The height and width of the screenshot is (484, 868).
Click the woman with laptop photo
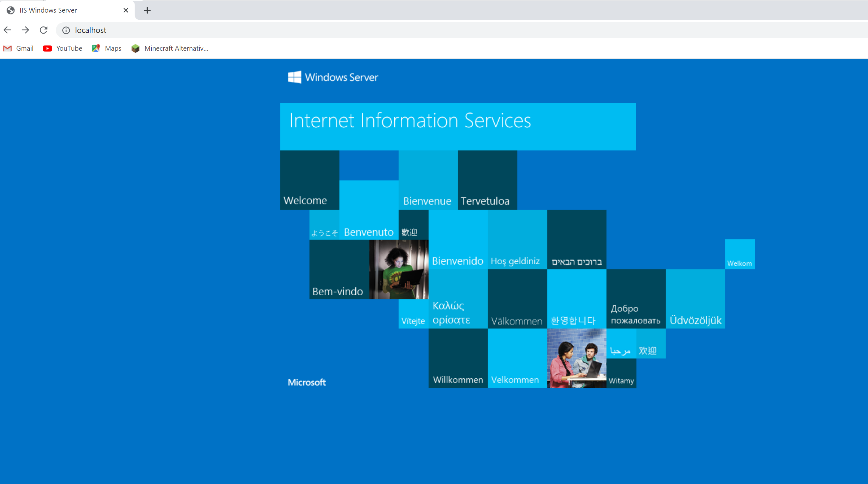[x=399, y=269]
